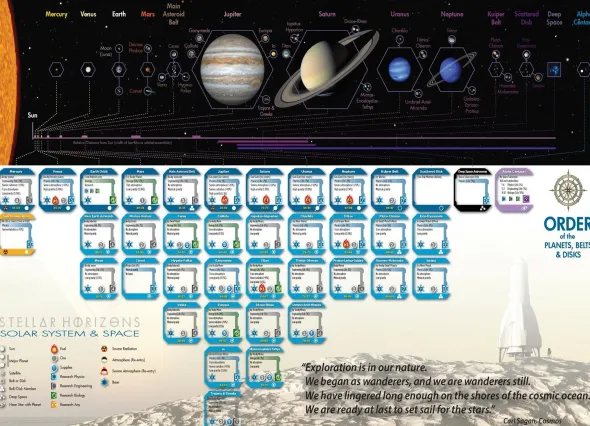This screenshot has width=590, height=426.
Task: Open the Callisto card
Action: tap(224, 235)
